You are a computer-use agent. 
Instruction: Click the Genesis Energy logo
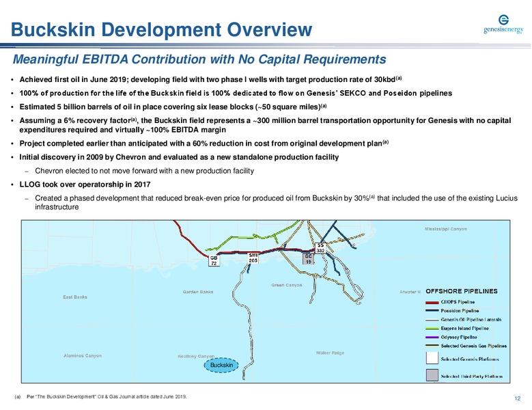[x=503, y=24]
